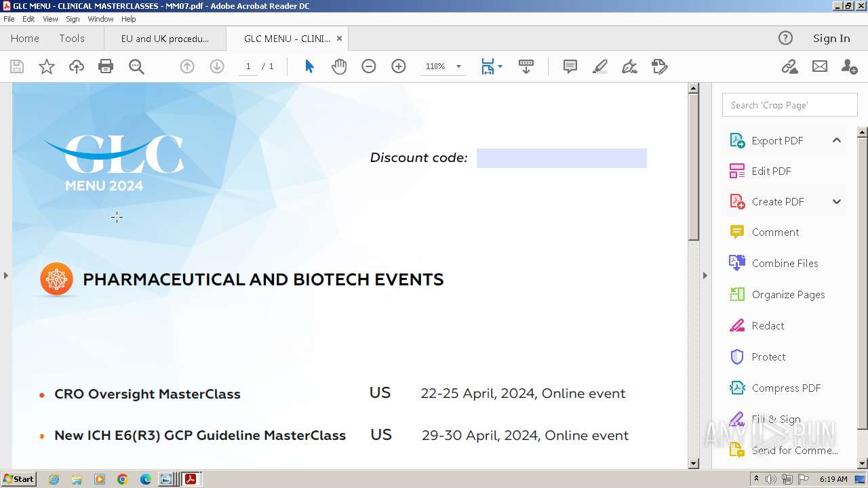The height and width of the screenshot is (488, 868).
Task: Add a sticky note comment
Action: (570, 66)
